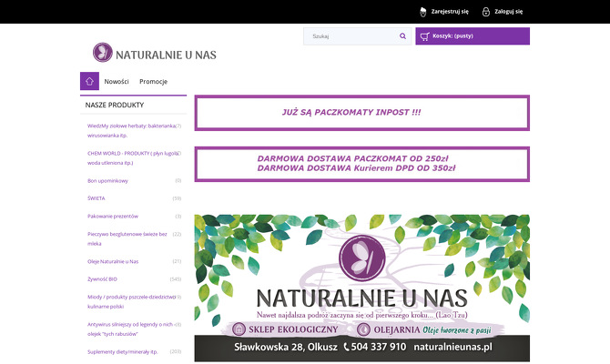Open Oleje Naturalnie u Nas category

(113, 261)
